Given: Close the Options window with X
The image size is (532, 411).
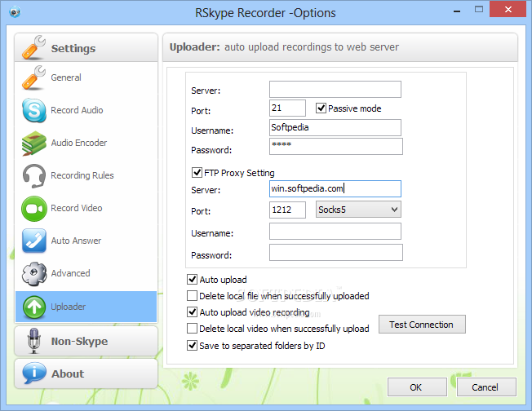Looking at the screenshot, I should [508, 10].
